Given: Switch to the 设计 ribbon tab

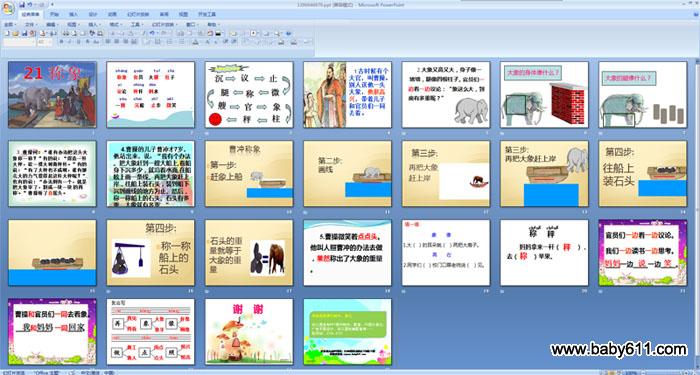Looking at the screenshot, I should 93,14.
